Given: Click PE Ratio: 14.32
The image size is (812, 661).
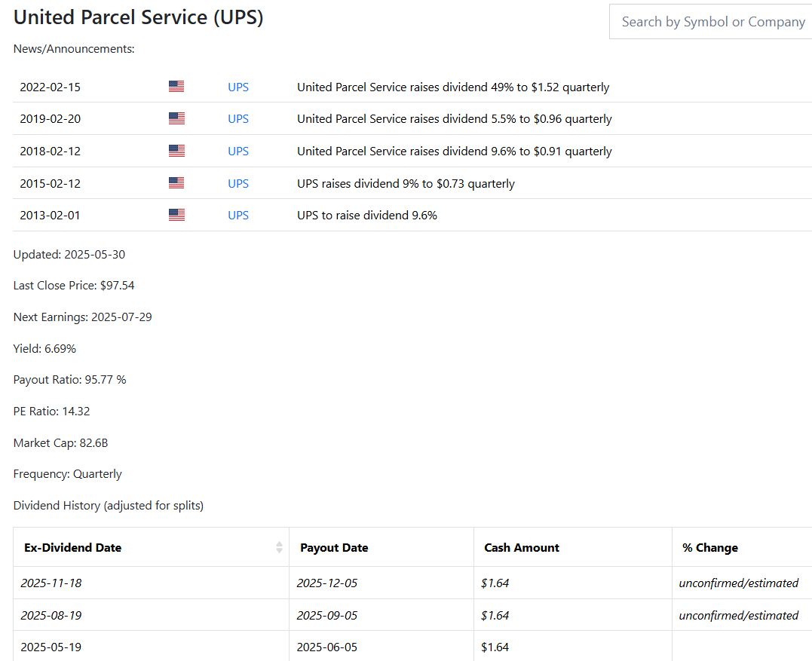Looking at the screenshot, I should 52,411.
